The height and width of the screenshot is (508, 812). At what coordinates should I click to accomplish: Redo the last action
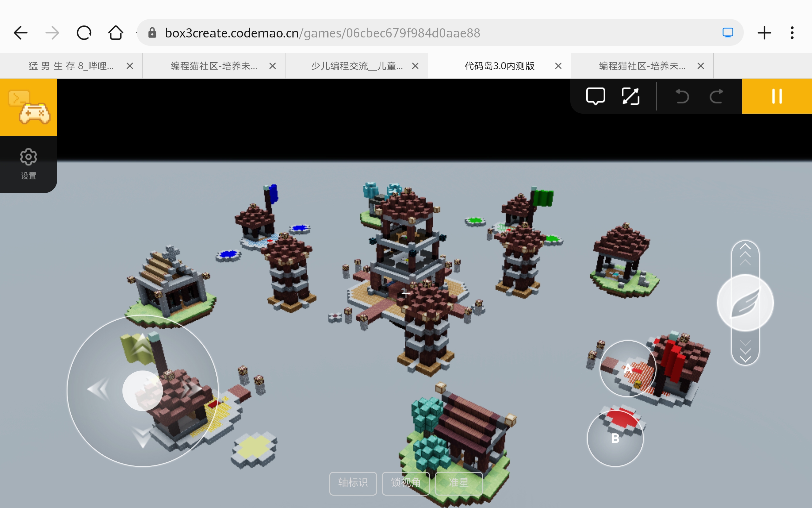coord(717,97)
